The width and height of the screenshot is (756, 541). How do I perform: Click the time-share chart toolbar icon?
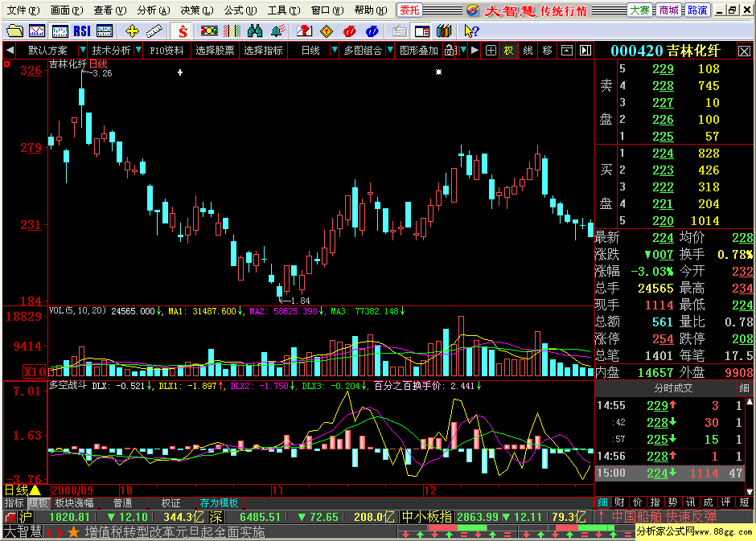point(37,31)
